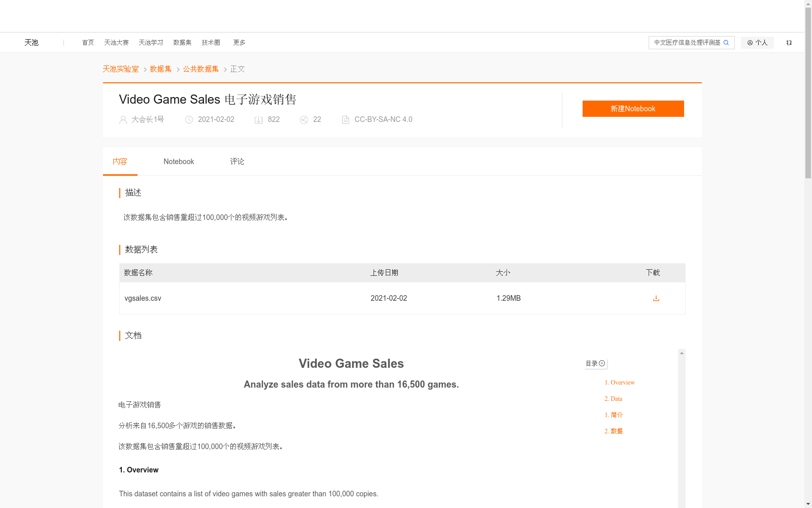The height and width of the screenshot is (508, 812).
Task: Switch to the 评论 tab
Action: click(237, 162)
